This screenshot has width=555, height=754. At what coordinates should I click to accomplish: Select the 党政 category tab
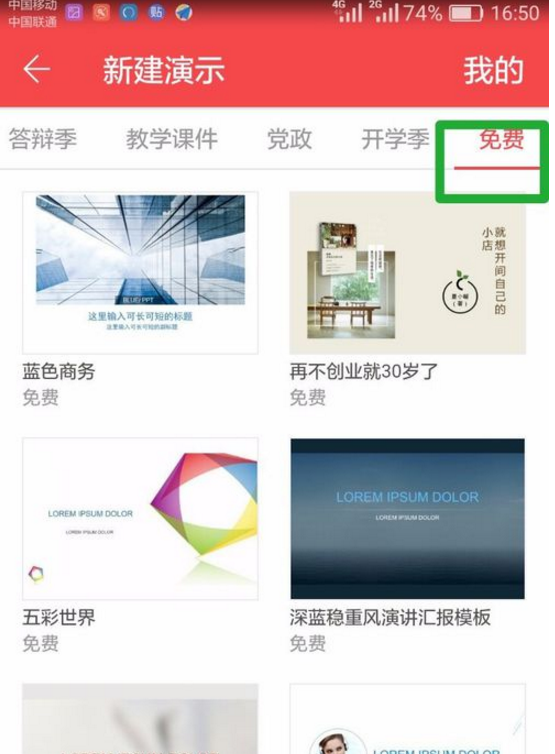(x=290, y=139)
